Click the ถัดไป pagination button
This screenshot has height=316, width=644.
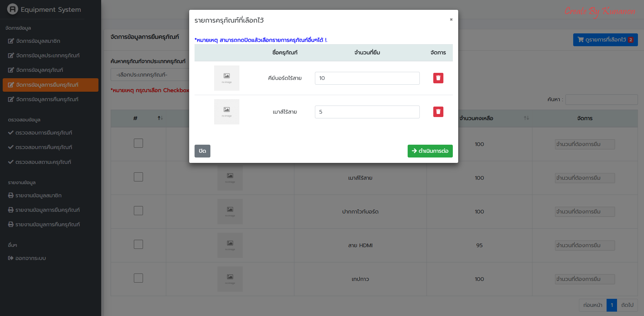(627, 305)
